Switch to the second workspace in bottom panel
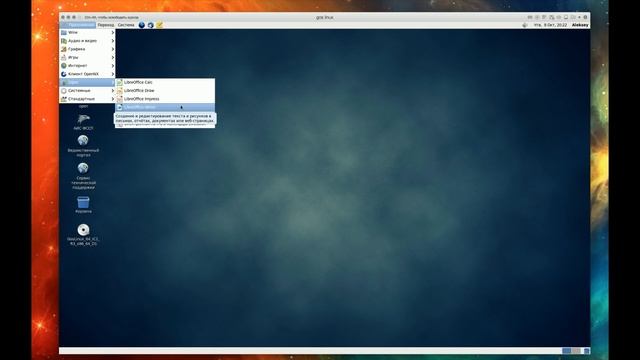The width and height of the screenshot is (640, 360). click(x=576, y=351)
